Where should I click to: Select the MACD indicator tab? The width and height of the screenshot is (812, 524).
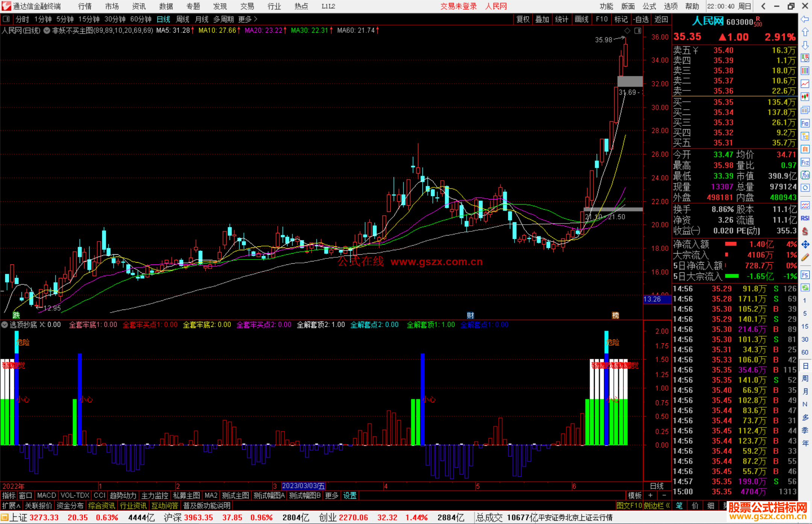47,495
